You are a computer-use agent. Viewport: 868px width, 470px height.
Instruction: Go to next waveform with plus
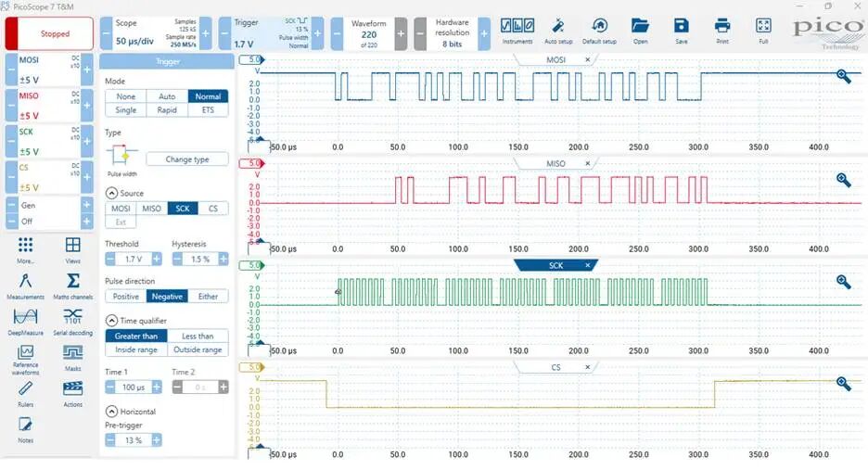click(401, 33)
